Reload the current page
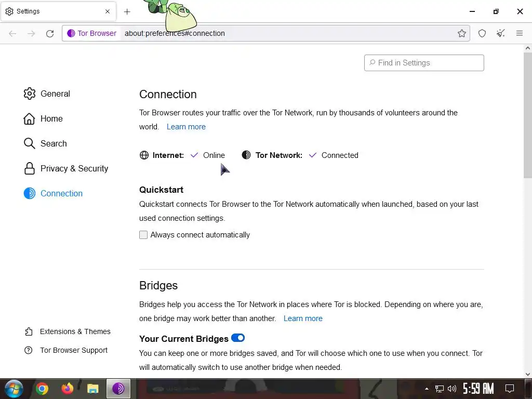The height and width of the screenshot is (399, 532). pos(50,33)
